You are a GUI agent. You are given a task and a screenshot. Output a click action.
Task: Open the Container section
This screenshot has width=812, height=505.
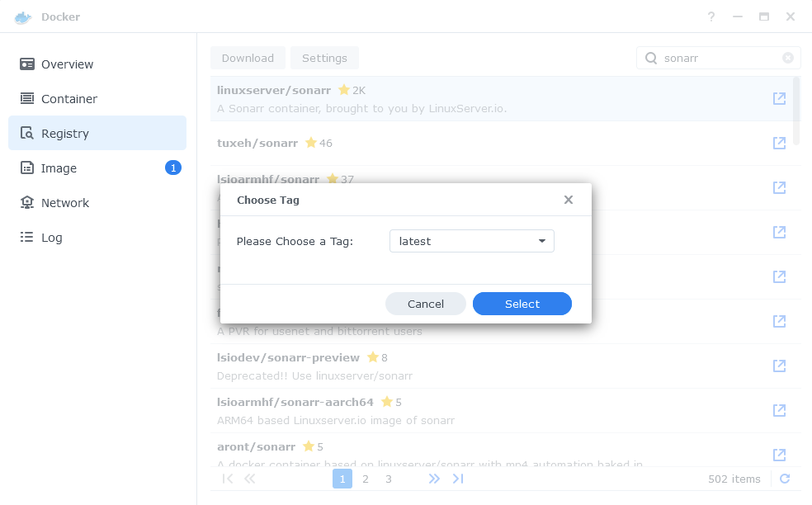point(97,99)
